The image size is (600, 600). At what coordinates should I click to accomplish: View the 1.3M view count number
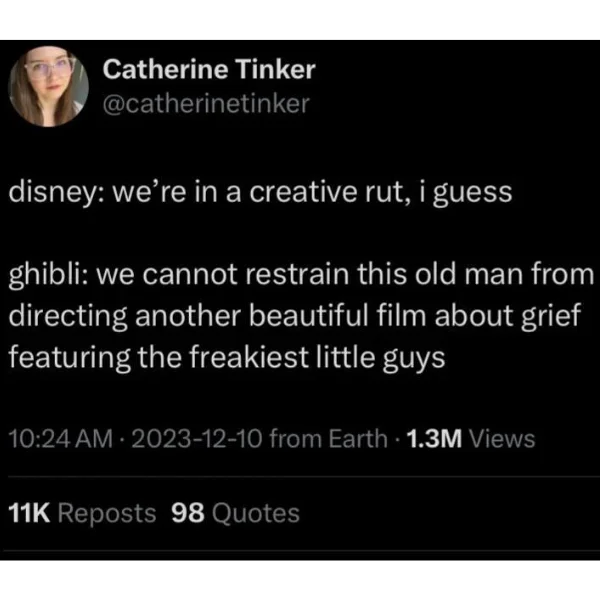tap(434, 439)
